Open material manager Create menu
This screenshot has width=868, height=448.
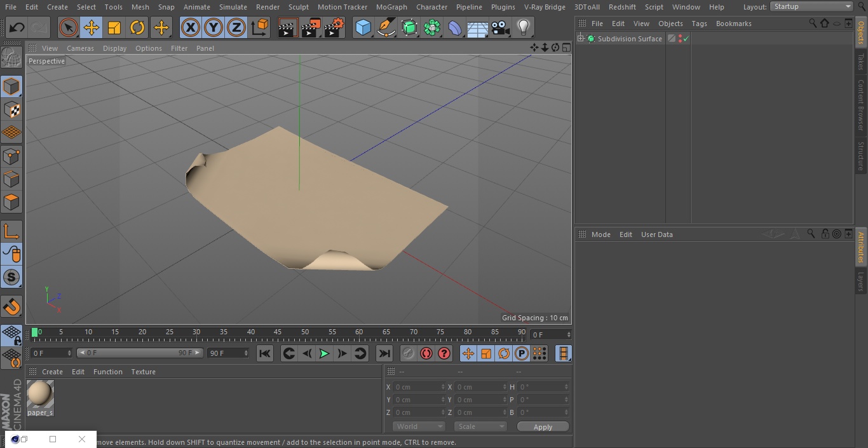pyautogui.click(x=52, y=372)
